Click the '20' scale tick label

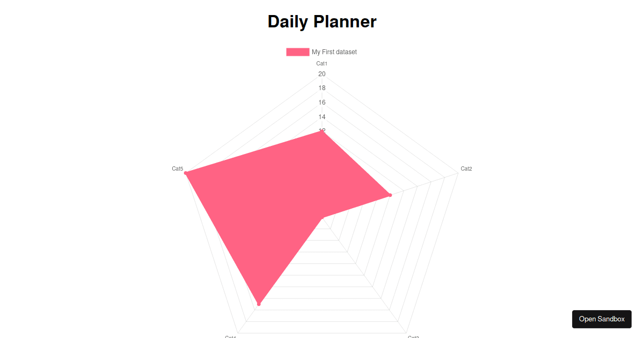tap(321, 74)
